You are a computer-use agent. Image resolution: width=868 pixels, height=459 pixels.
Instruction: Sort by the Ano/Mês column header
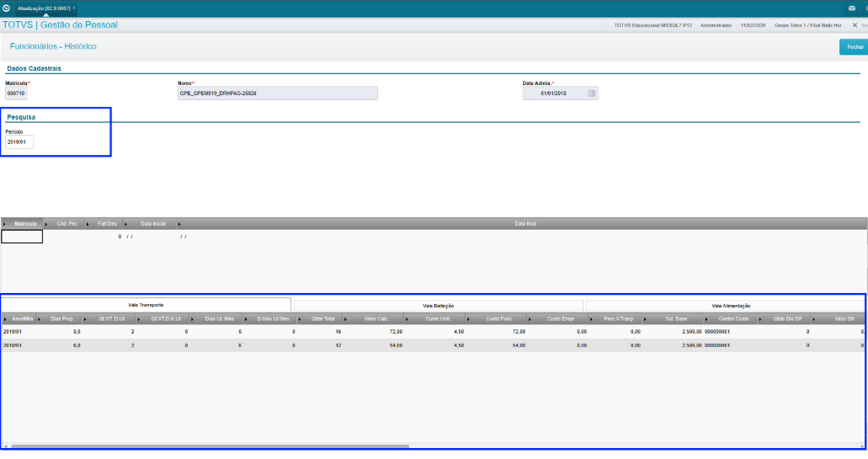[23, 319]
